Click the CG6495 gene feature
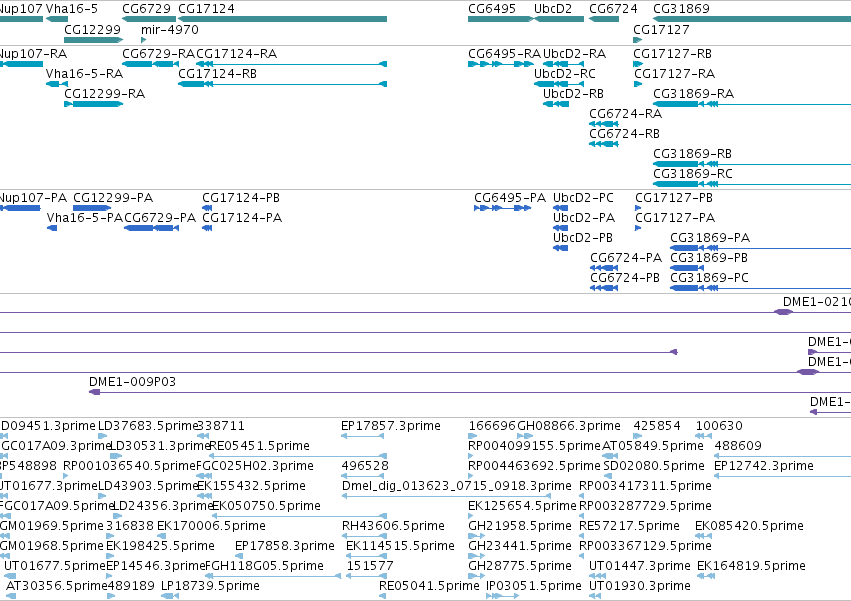851x601 pixels. click(x=500, y=19)
